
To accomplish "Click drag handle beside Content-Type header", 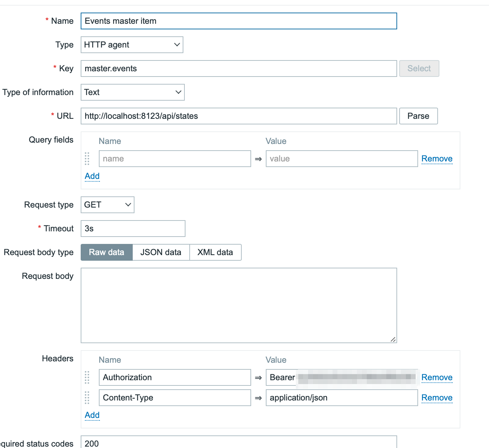I will point(87,398).
